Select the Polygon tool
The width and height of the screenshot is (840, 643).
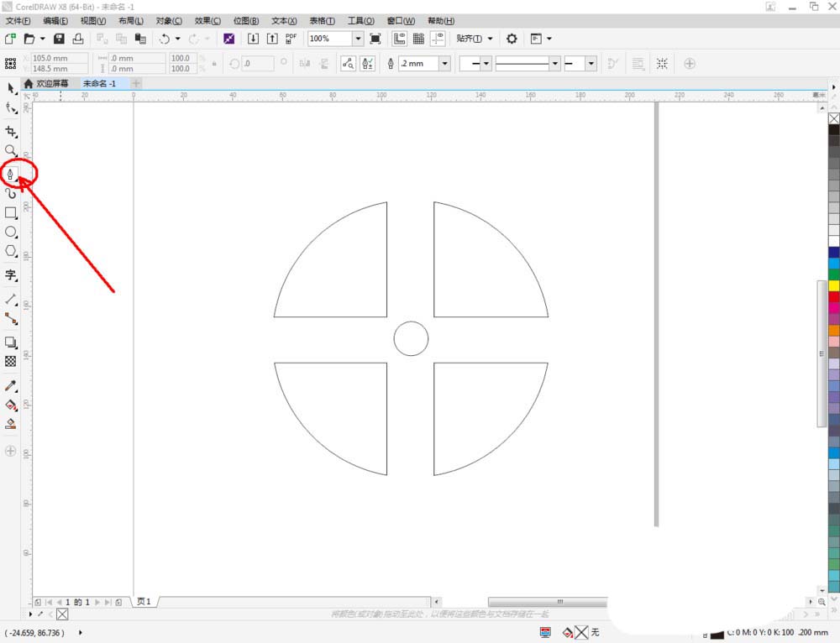[x=11, y=251]
